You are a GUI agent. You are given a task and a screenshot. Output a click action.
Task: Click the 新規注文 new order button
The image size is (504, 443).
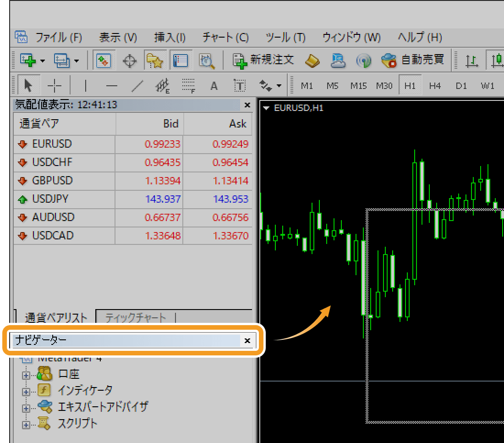coord(263,60)
